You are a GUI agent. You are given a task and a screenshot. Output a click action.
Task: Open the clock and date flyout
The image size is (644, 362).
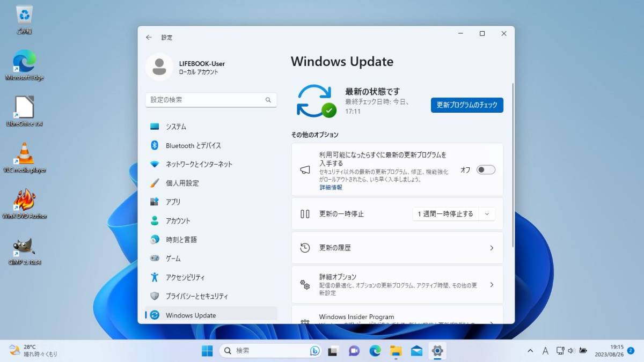(608, 351)
